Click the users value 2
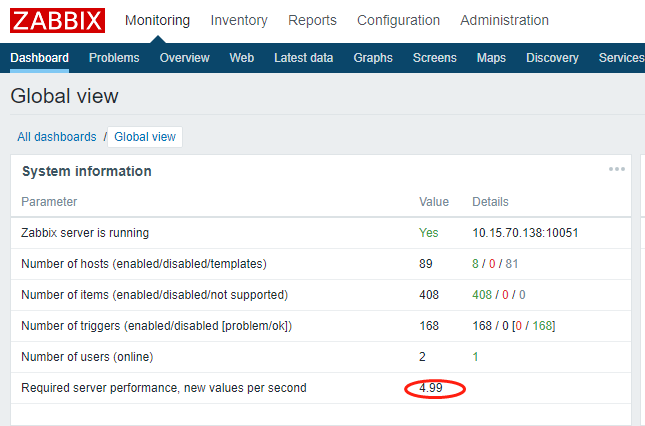This screenshot has width=645, height=426. [422, 357]
